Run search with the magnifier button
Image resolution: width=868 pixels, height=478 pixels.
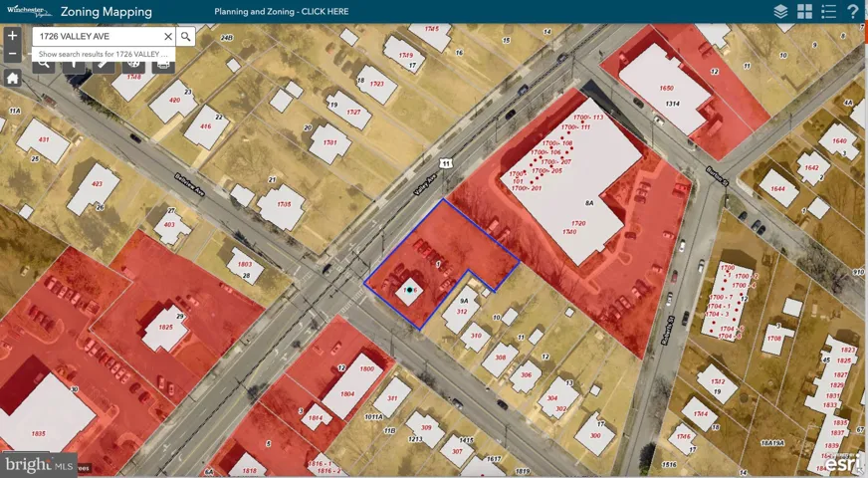pos(186,37)
